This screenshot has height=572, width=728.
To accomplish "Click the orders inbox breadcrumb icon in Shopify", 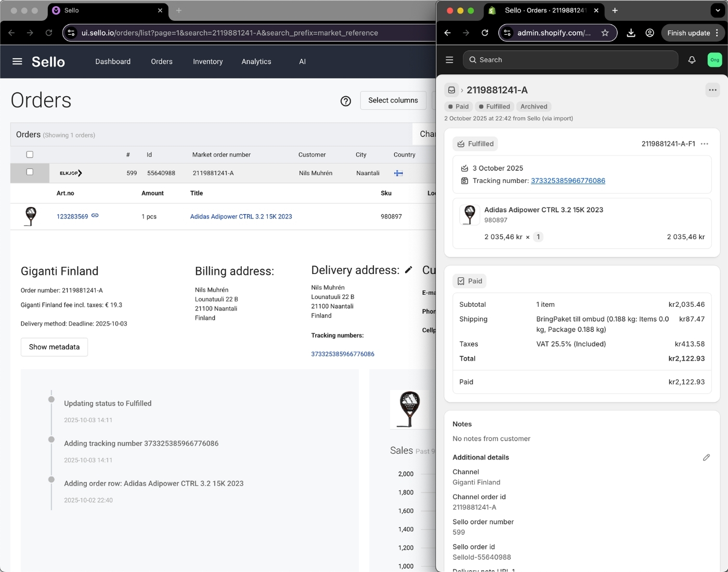I will pos(451,90).
